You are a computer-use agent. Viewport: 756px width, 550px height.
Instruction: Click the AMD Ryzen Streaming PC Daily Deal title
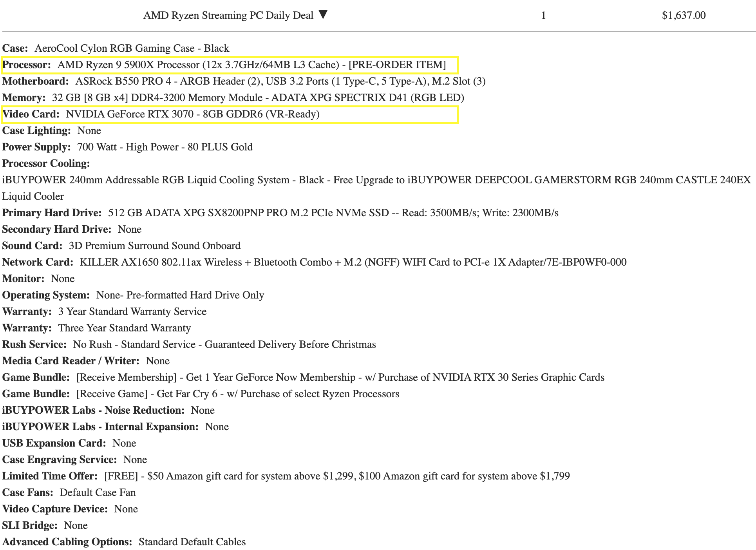[228, 16]
